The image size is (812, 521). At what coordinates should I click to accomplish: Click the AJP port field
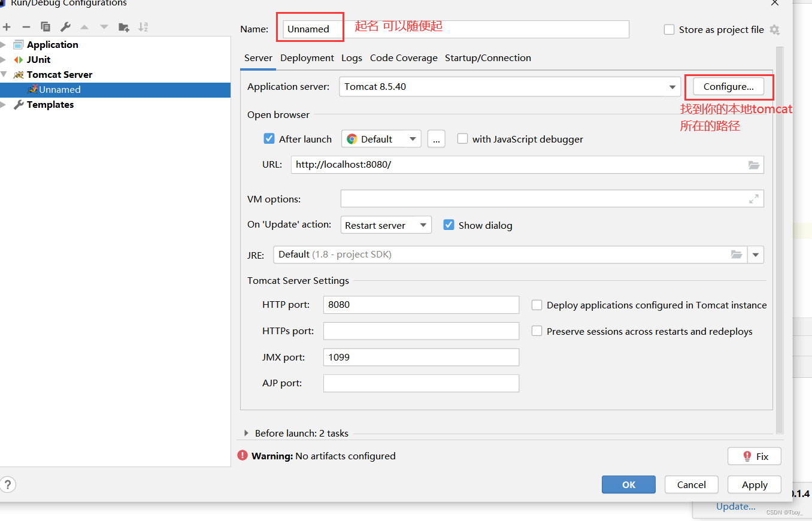click(421, 383)
